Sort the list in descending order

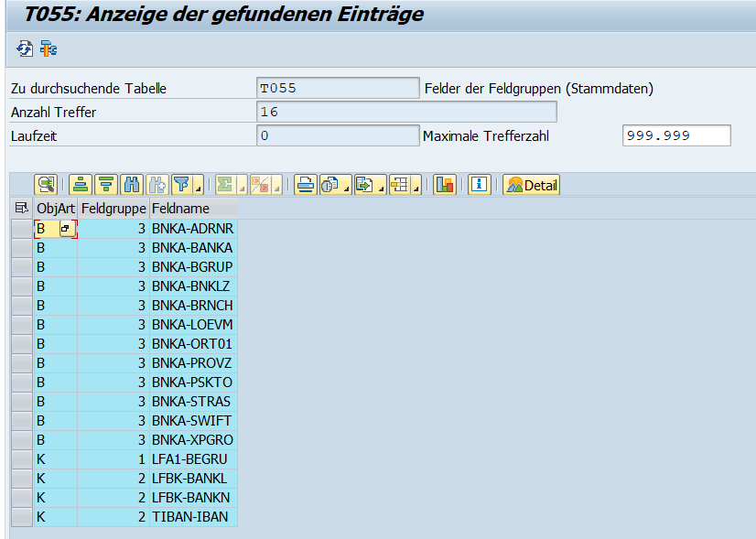[x=106, y=185]
